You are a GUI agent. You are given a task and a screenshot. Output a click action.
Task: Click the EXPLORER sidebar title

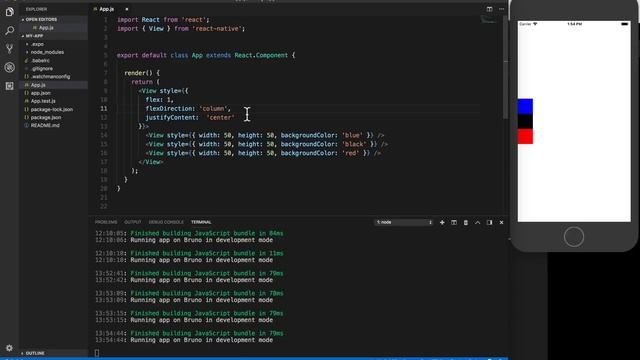click(36, 9)
